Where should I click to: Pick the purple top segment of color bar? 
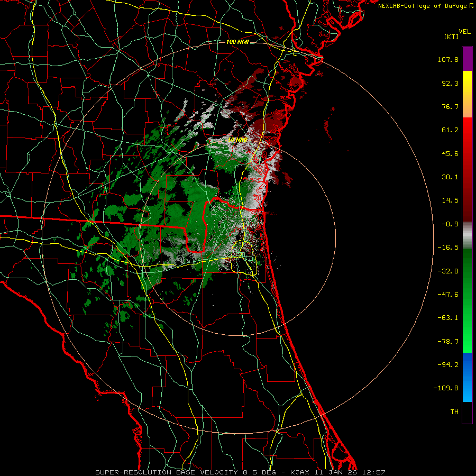pos(467,59)
